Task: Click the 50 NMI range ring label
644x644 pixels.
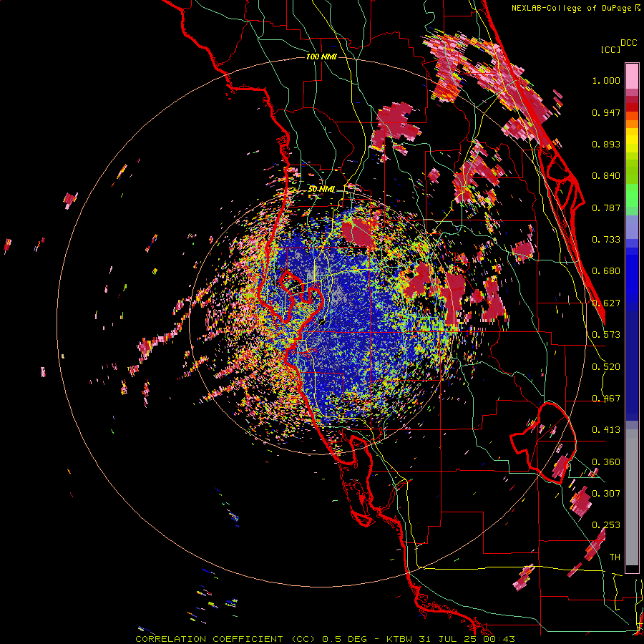Action: [x=321, y=189]
